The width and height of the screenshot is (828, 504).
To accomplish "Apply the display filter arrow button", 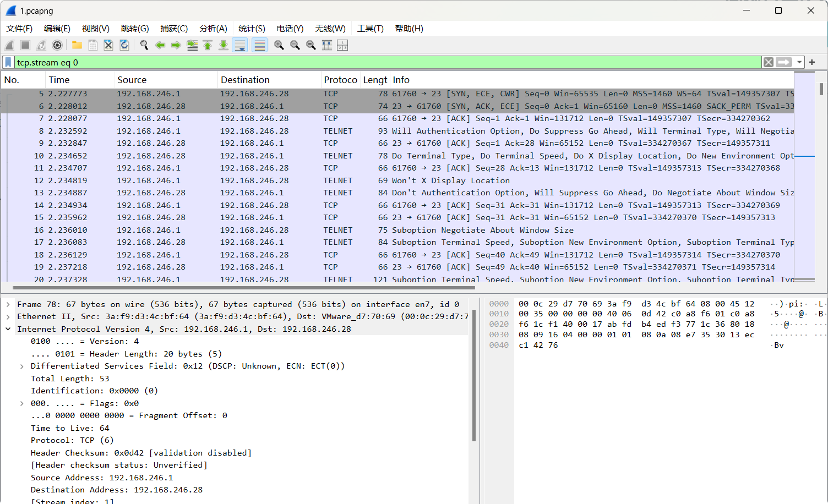I will (x=784, y=62).
